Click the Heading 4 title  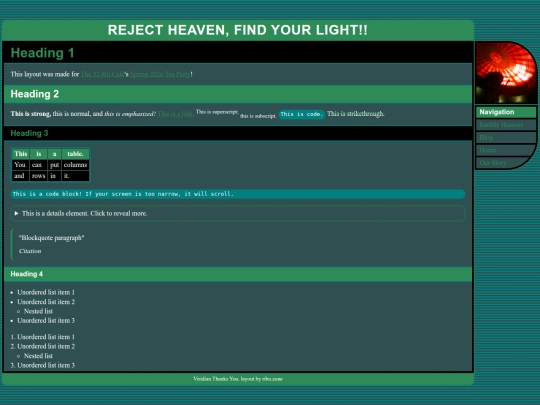click(x=27, y=274)
